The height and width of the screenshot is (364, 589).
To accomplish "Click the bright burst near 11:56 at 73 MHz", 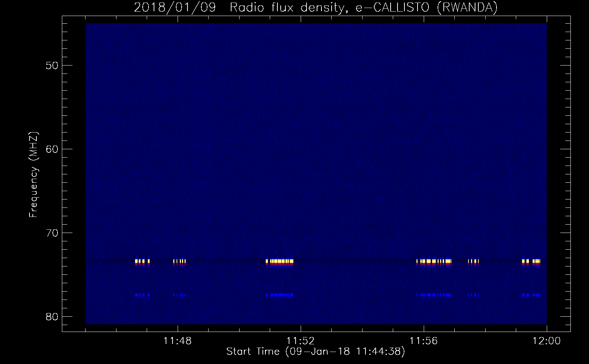I will (x=434, y=262).
